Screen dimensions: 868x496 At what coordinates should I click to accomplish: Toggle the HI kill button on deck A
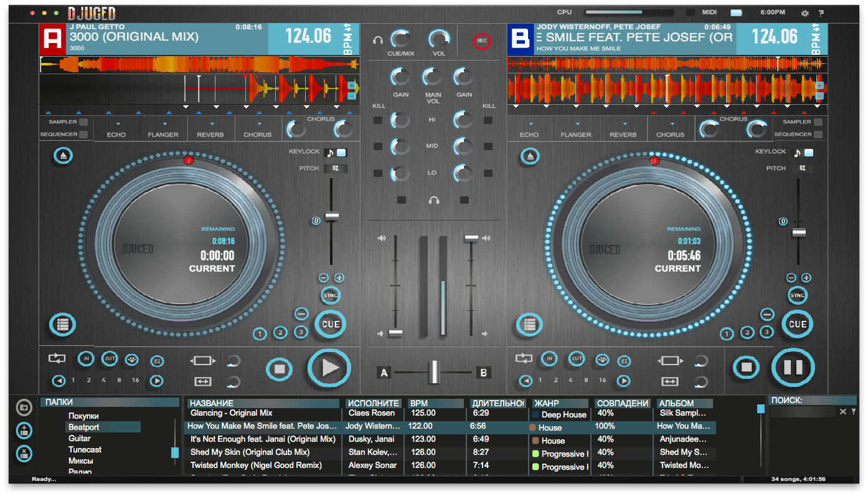tap(378, 120)
